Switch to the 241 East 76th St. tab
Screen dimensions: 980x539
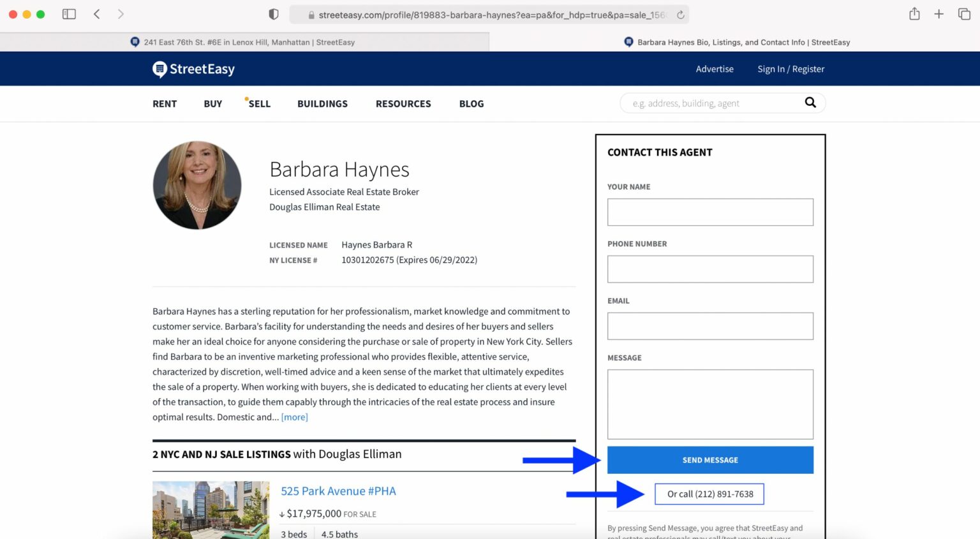[244, 42]
